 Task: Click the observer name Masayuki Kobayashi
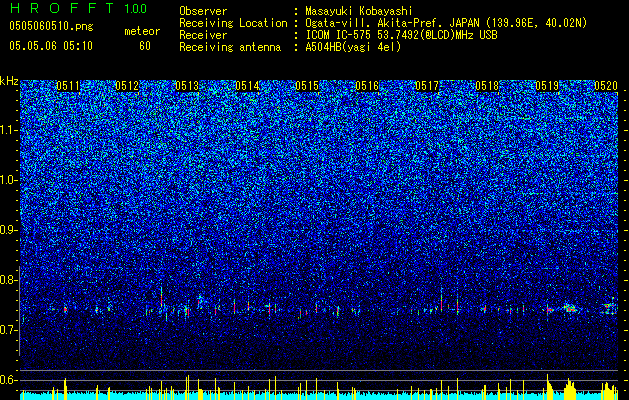[x=359, y=11]
